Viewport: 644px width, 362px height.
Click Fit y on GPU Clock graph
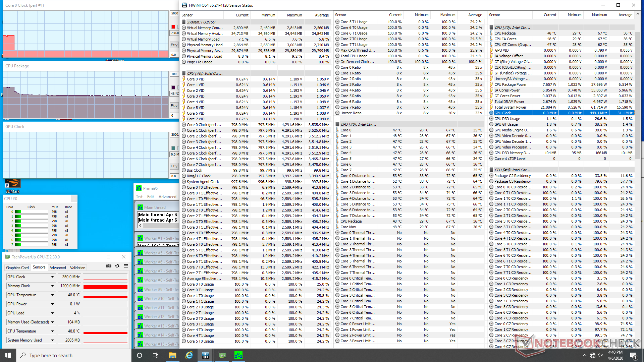click(174, 166)
